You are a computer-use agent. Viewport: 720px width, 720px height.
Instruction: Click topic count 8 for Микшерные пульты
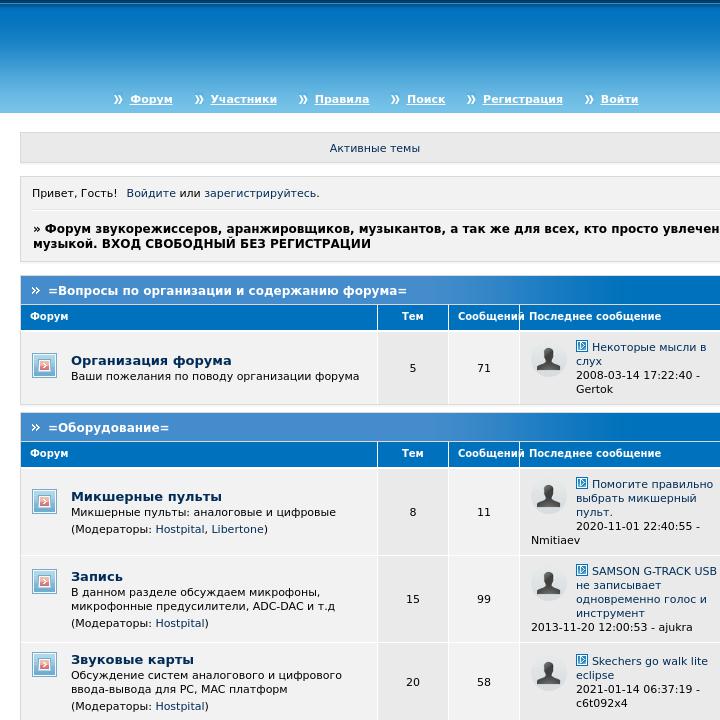coord(413,512)
